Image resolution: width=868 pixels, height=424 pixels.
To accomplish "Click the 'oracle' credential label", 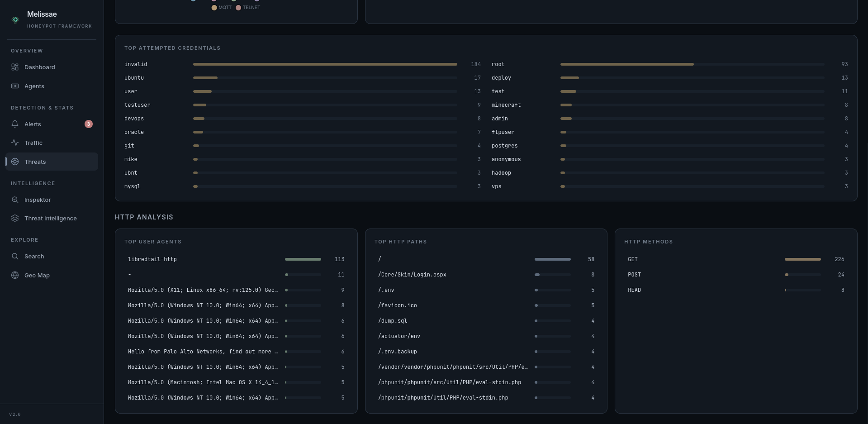I will (134, 132).
